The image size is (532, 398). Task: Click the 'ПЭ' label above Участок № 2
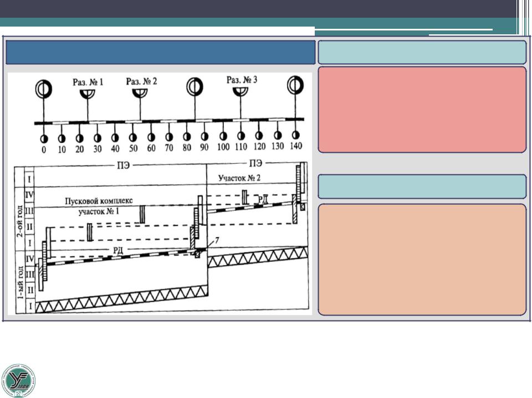pyautogui.click(x=255, y=163)
